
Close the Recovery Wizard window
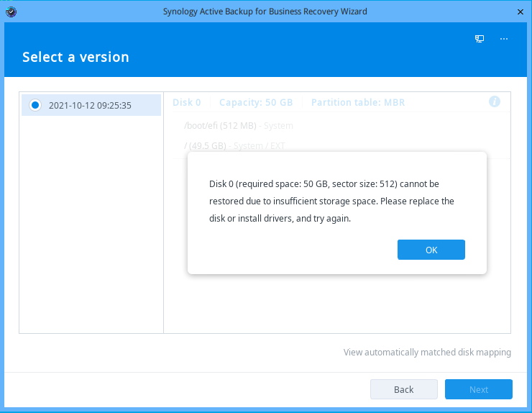520,12
